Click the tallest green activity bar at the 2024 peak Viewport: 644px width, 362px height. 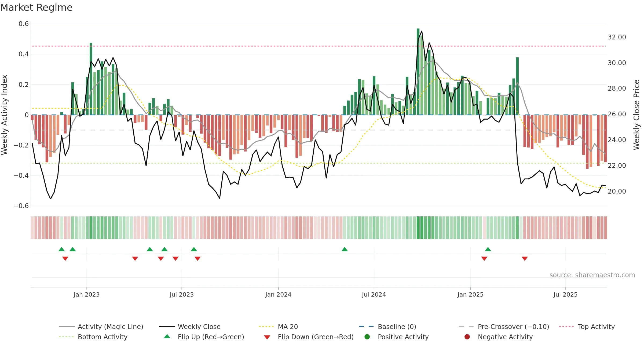pos(418,72)
